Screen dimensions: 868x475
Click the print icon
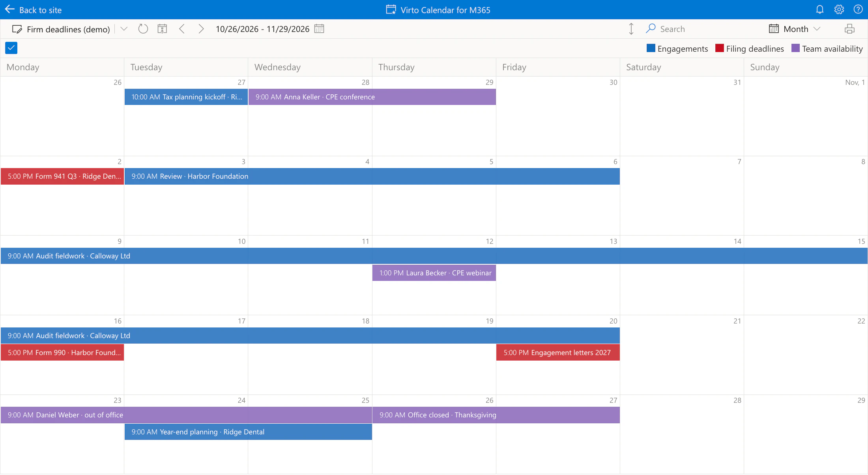coord(849,29)
